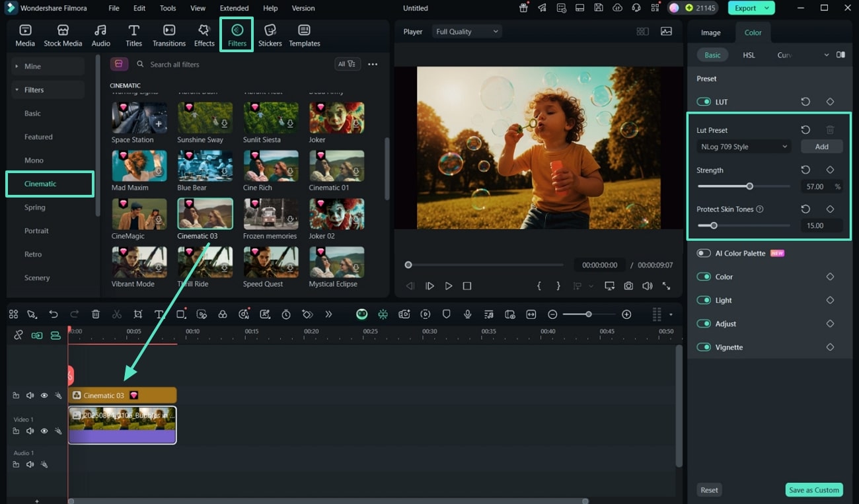Open the NLog 709 Style preset dropdown

point(743,147)
